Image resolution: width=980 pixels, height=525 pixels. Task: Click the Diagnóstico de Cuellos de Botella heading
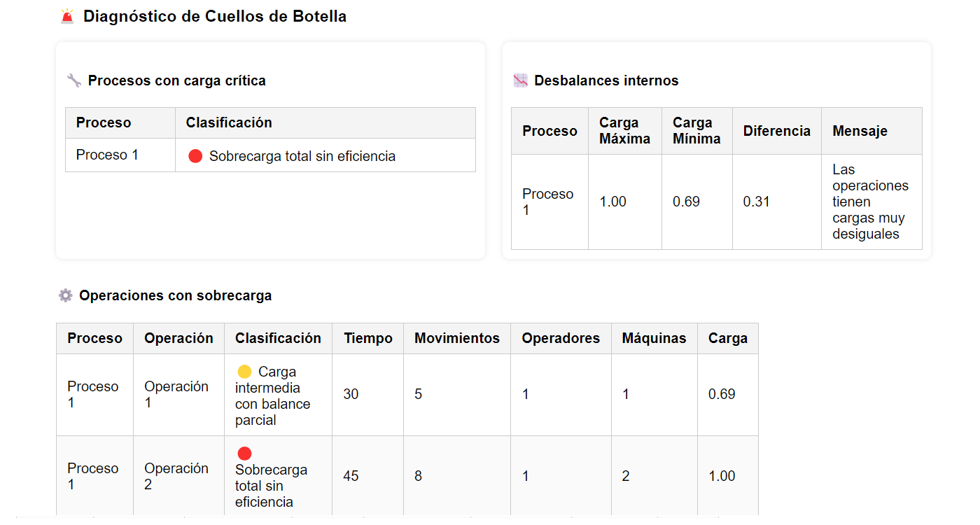pyautogui.click(x=214, y=16)
